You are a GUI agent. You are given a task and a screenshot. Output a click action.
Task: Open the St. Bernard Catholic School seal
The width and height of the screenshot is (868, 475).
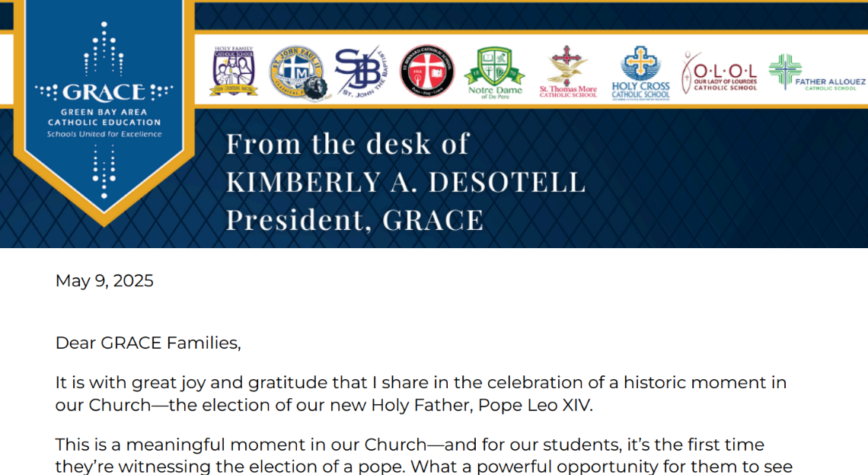[427, 71]
